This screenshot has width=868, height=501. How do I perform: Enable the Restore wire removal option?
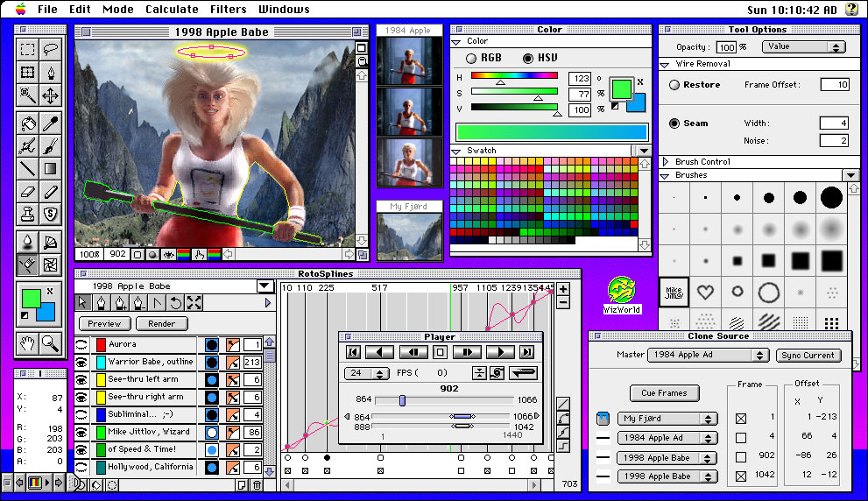[674, 85]
